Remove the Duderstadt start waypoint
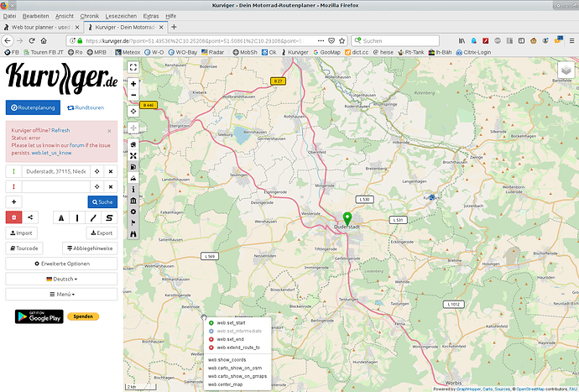 (x=111, y=171)
